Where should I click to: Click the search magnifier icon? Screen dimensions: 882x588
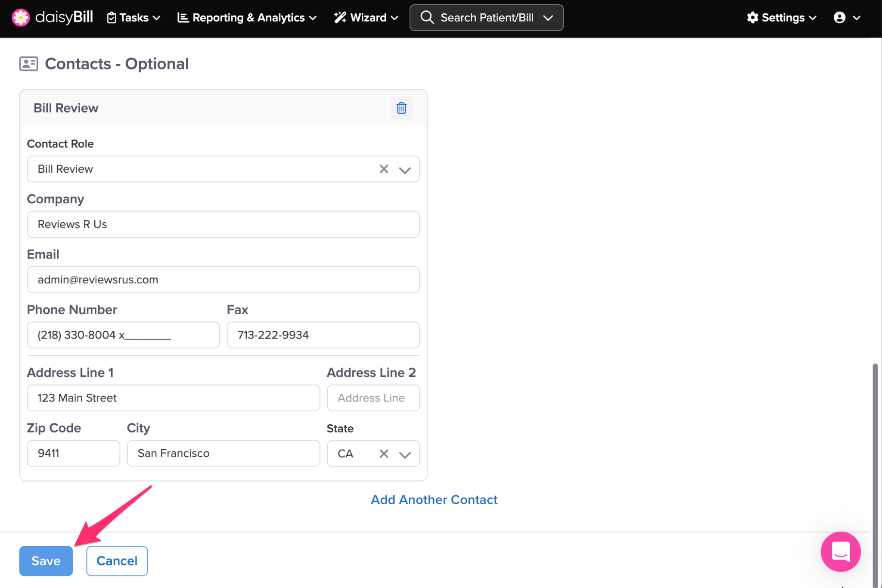(x=427, y=18)
